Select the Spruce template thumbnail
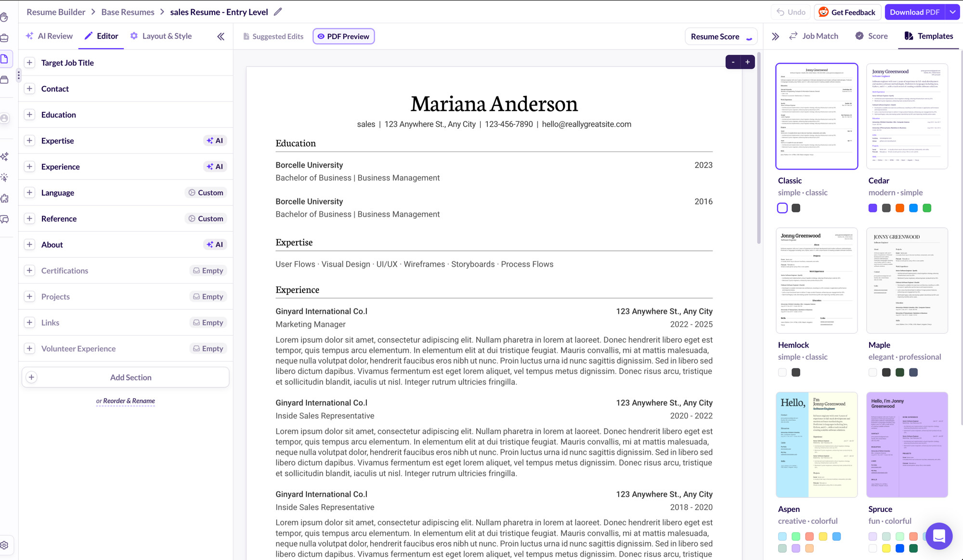 click(x=907, y=444)
